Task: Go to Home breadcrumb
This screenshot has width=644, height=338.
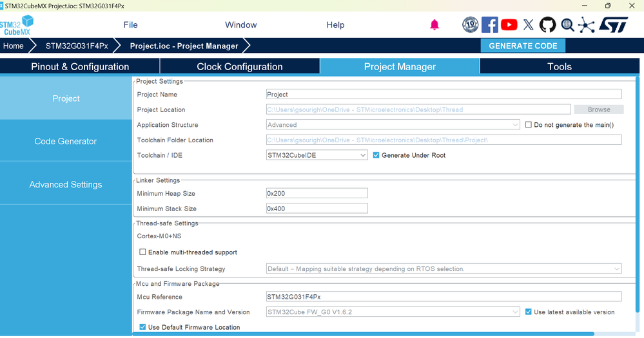Action: coord(13,46)
